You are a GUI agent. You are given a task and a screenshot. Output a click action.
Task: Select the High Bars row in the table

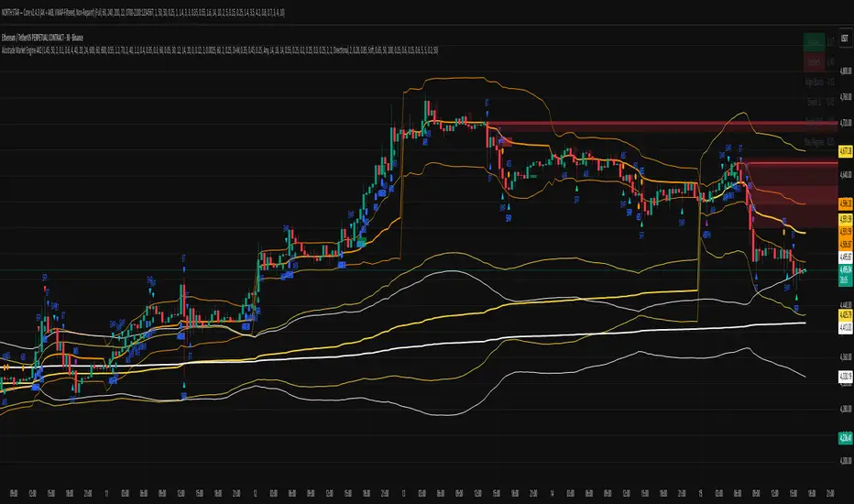[x=820, y=82]
